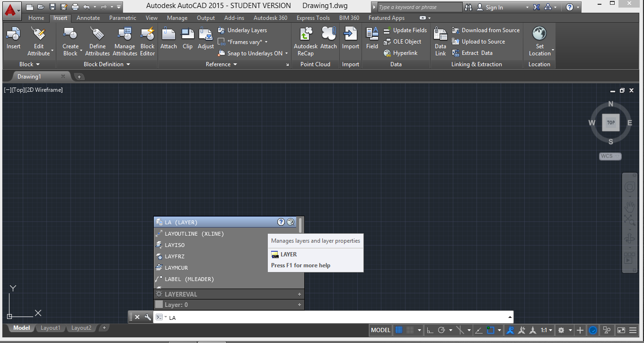This screenshot has height=343, width=644.
Task: Toggle ortho mode in status bar
Action: [x=430, y=330]
